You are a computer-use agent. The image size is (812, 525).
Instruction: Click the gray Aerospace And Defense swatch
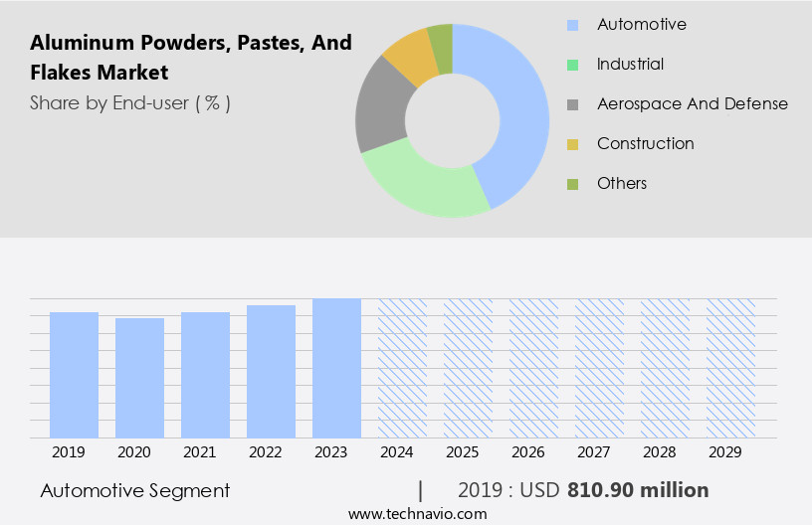[x=572, y=104]
